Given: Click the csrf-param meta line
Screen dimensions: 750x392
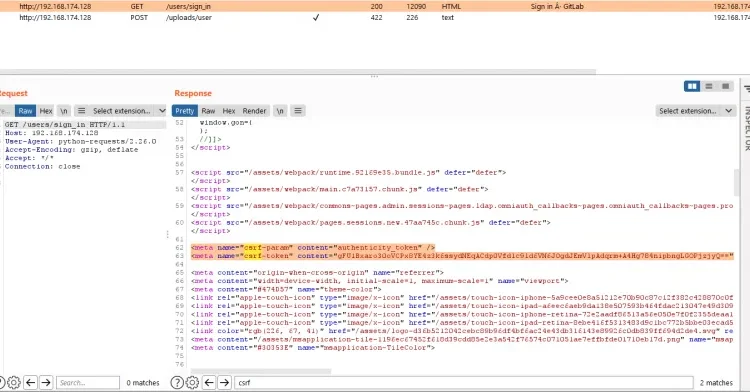Looking at the screenshot, I should point(313,248).
